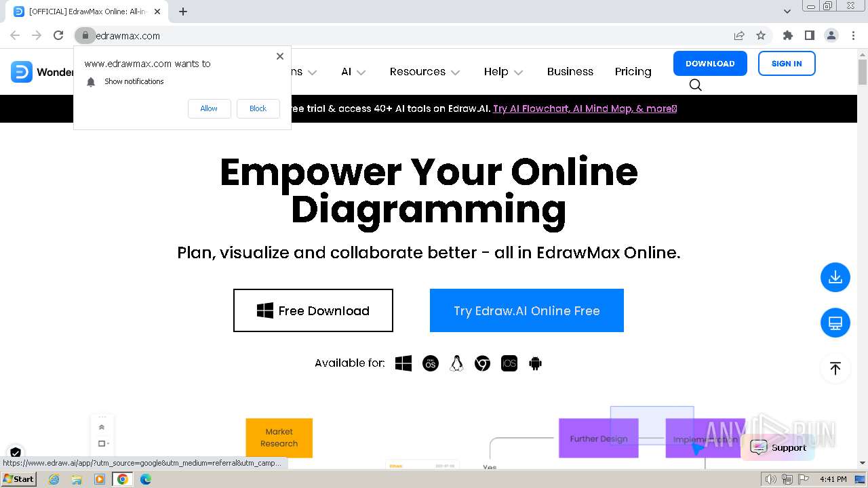Click the taskbar clock showing 4:41 PM
The width and height of the screenshot is (868, 488).
(833, 479)
